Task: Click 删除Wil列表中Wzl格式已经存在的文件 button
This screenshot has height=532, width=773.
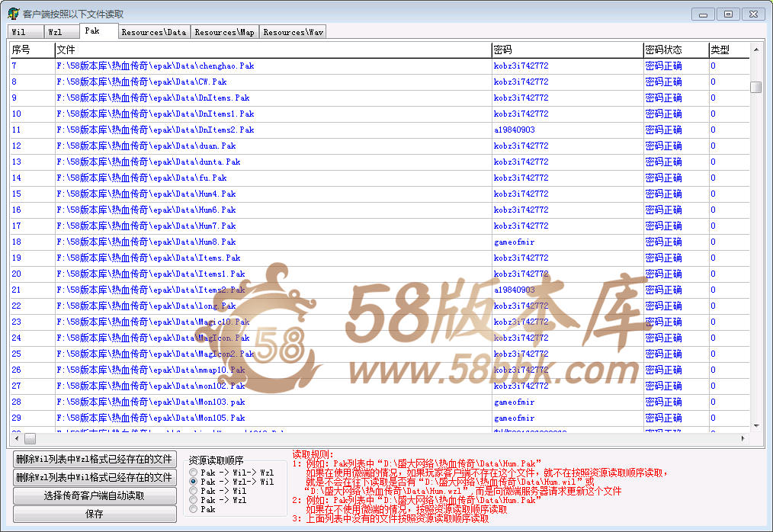Action: [x=95, y=459]
